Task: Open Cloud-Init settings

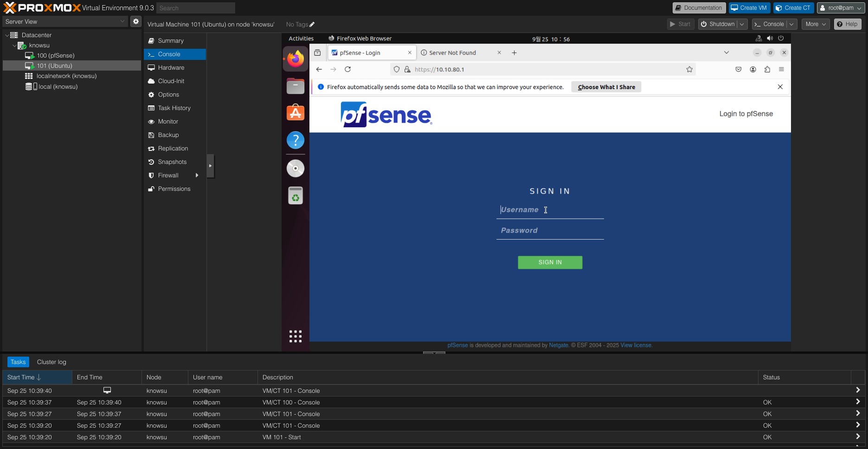Action: [175, 81]
